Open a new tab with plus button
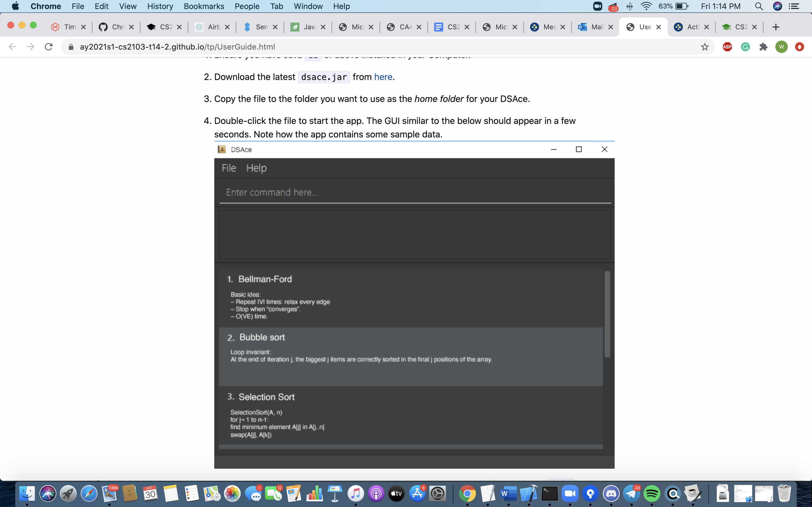This screenshot has width=812, height=507. [775, 27]
